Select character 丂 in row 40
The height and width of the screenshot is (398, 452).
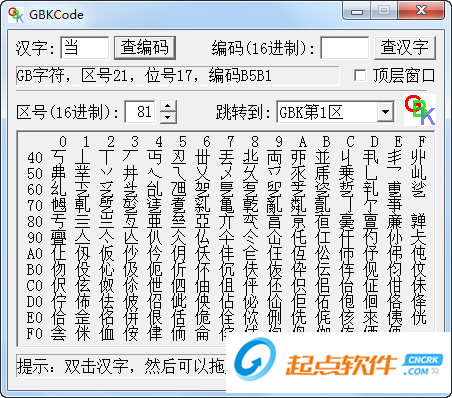point(59,157)
